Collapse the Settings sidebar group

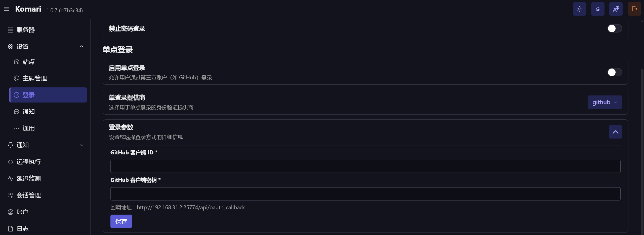(82, 47)
